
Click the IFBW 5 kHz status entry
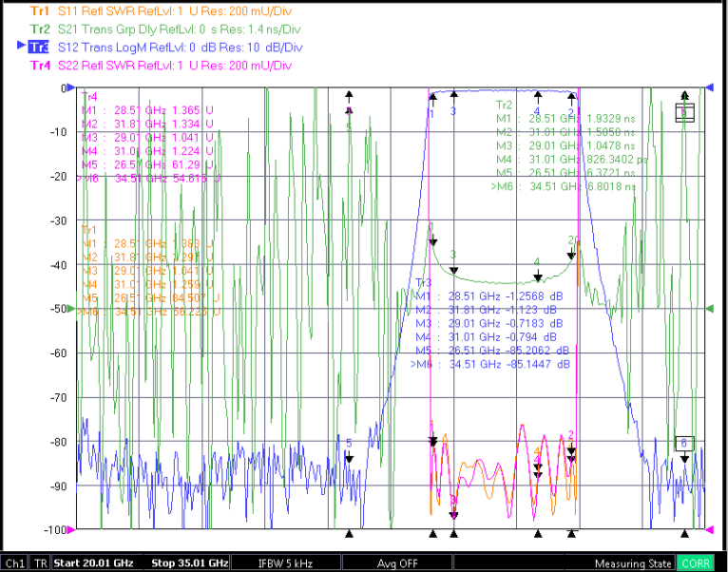coord(285,563)
